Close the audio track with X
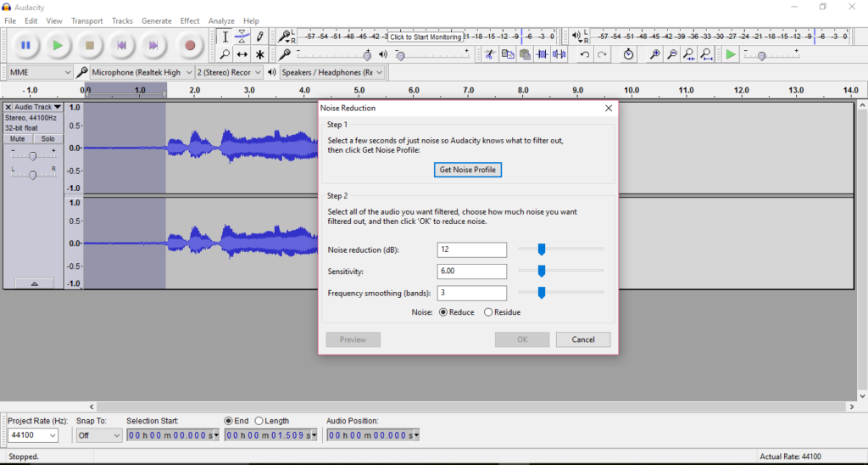 tap(8, 107)
